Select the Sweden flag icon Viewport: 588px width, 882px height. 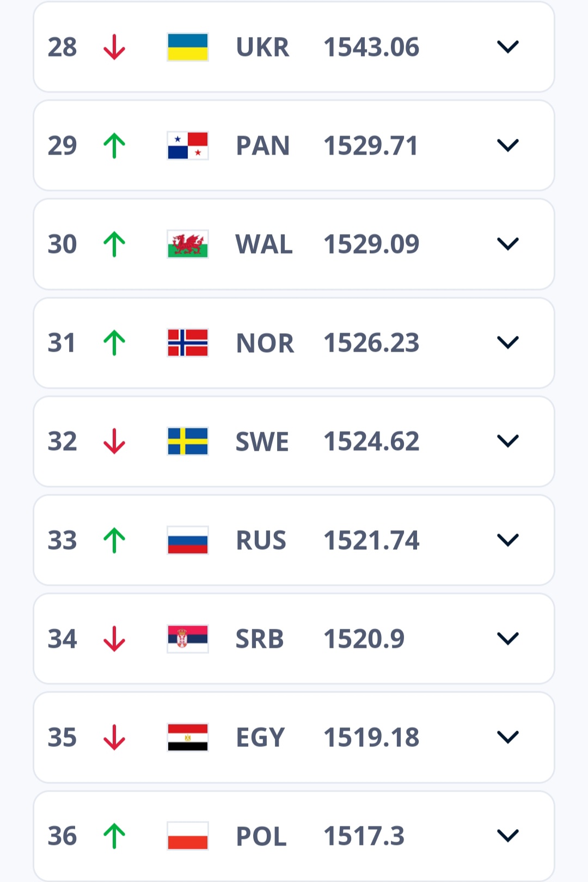click(x=188, y=441)
